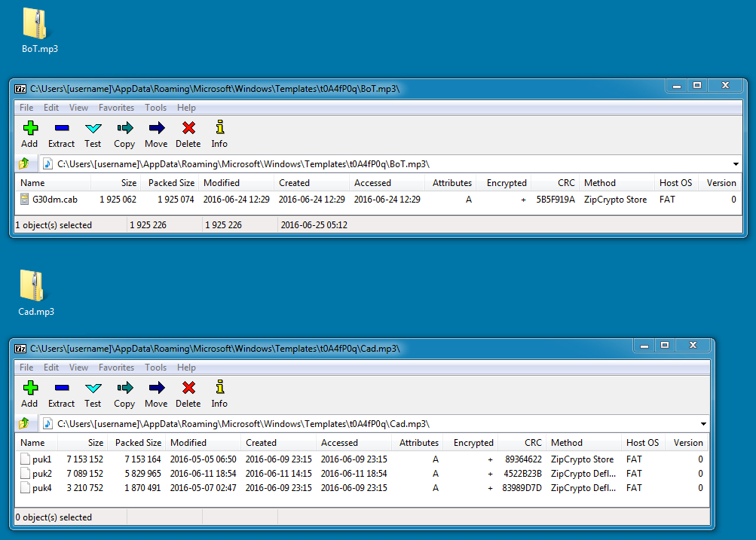Click the red Delete icon in Cad.mp3 window
This screenshot has width=756, height=540.
pyautogui.click(x=188, y=394)
